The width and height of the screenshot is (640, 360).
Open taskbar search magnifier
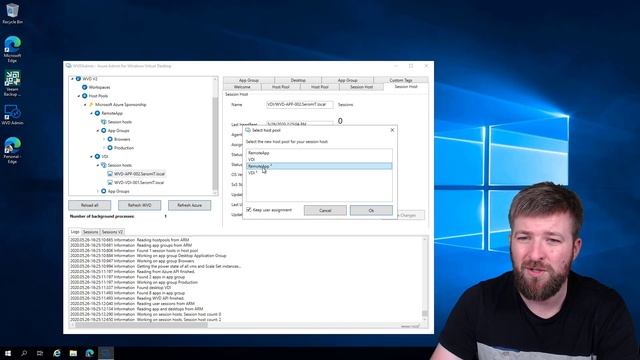pyautogui.click(x=24, y=353)
